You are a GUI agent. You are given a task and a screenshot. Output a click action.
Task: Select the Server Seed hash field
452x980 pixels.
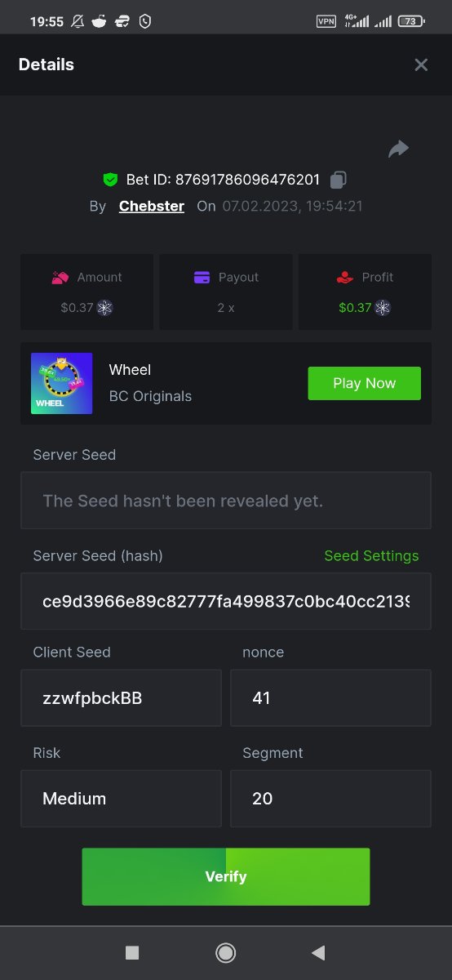pos(226,601)
